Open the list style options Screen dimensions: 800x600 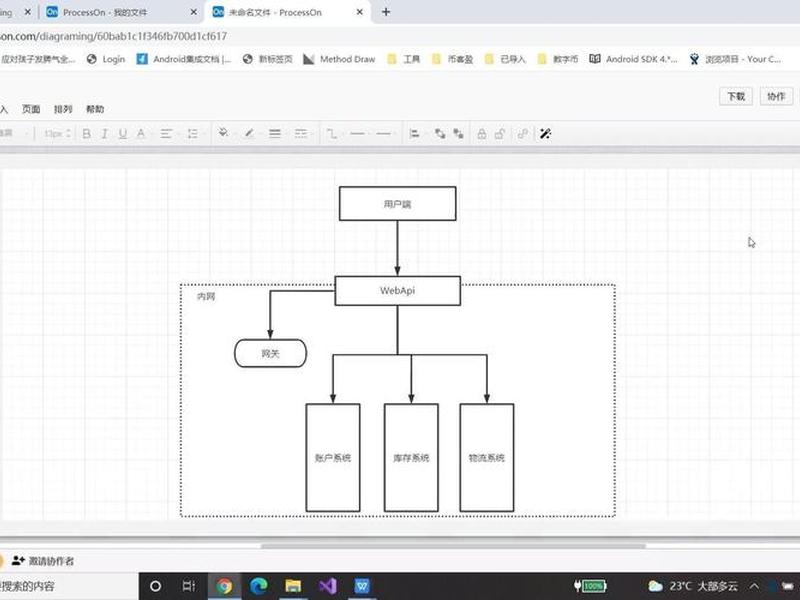click(192, 134)
